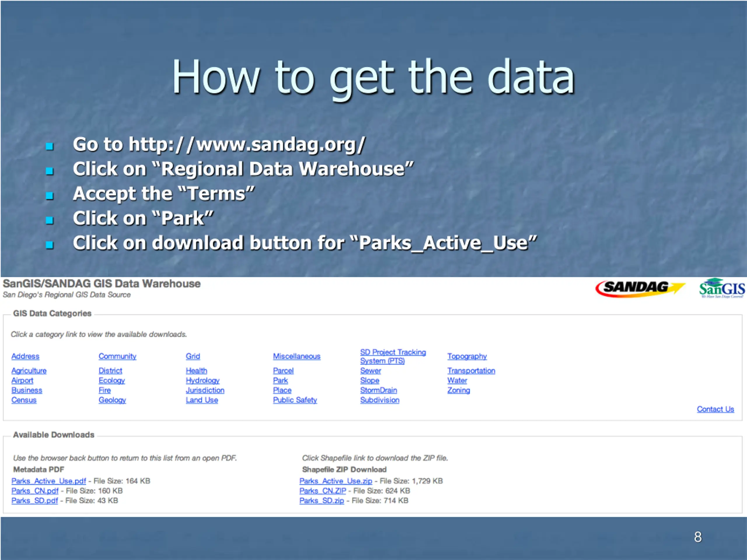Viewport: 747px width, 560px height.
Task: Open the Topography category link
Action: pos(467,356)
